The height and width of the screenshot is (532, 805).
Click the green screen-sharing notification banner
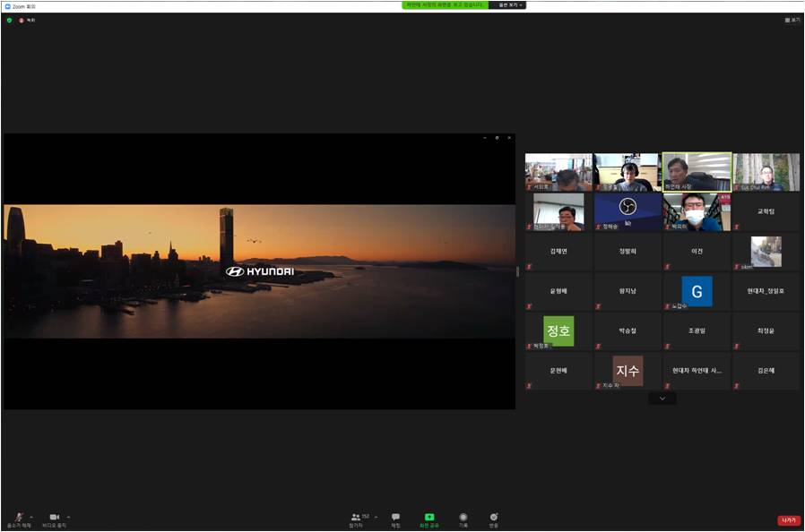(x=446, y=5)
